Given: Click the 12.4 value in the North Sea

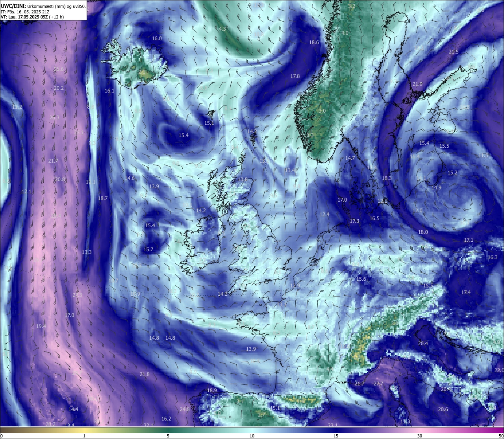Looking at the screenshot, I should coord(324,214).
